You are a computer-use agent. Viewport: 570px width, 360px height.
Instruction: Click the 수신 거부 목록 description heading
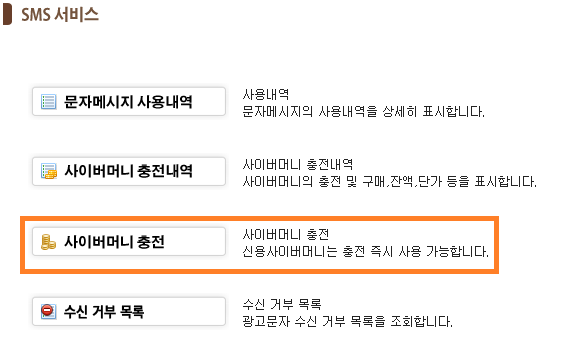282,304
